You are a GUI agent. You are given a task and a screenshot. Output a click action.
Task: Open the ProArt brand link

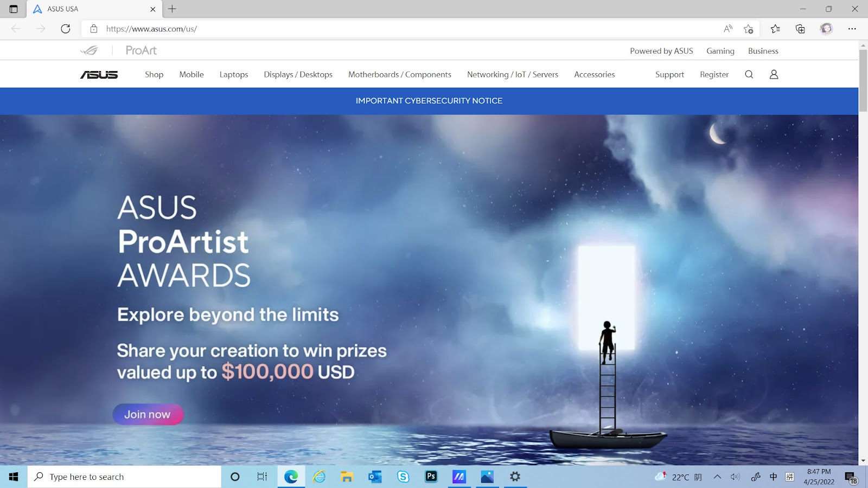click(141, 50)
